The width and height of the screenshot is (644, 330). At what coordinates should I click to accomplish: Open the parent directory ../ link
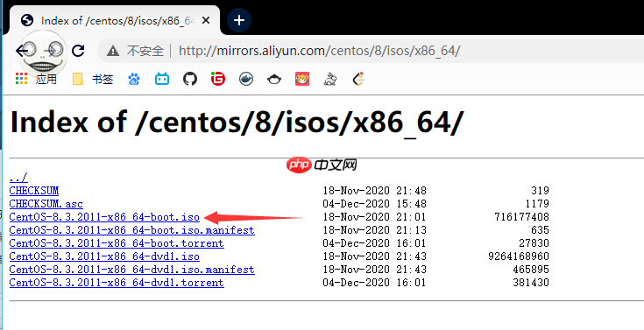point(18,178)
